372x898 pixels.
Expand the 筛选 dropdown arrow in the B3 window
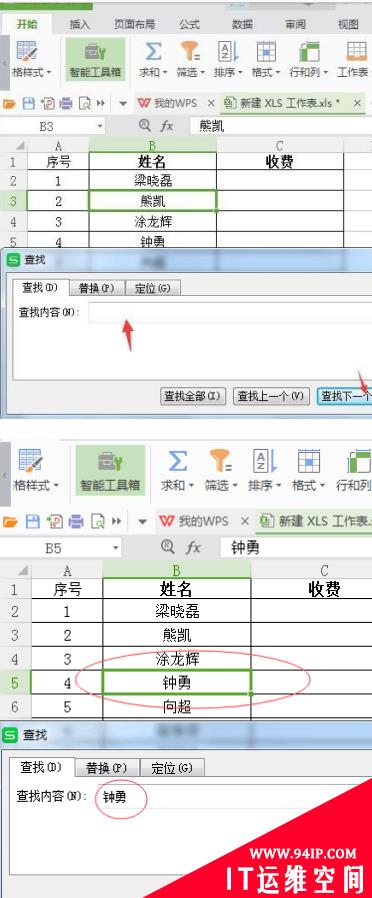coord(202,73)
